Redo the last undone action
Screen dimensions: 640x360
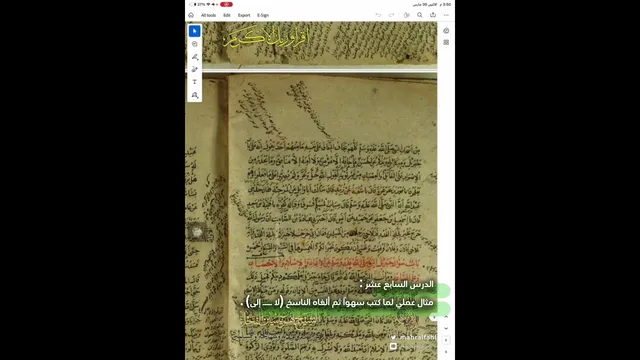391,15
